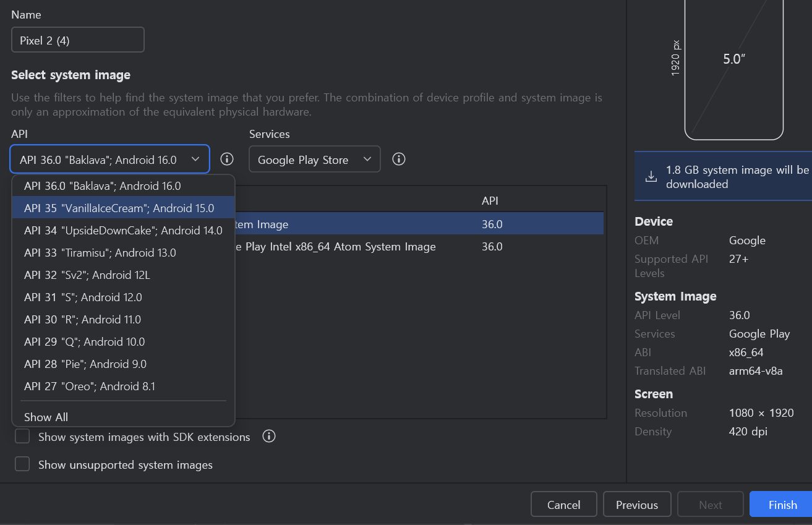Image resolution: width=812 pixels, height=525 pixels.
Task: Select API 35 VanillaIceCream option
Action: pos(119,208)
